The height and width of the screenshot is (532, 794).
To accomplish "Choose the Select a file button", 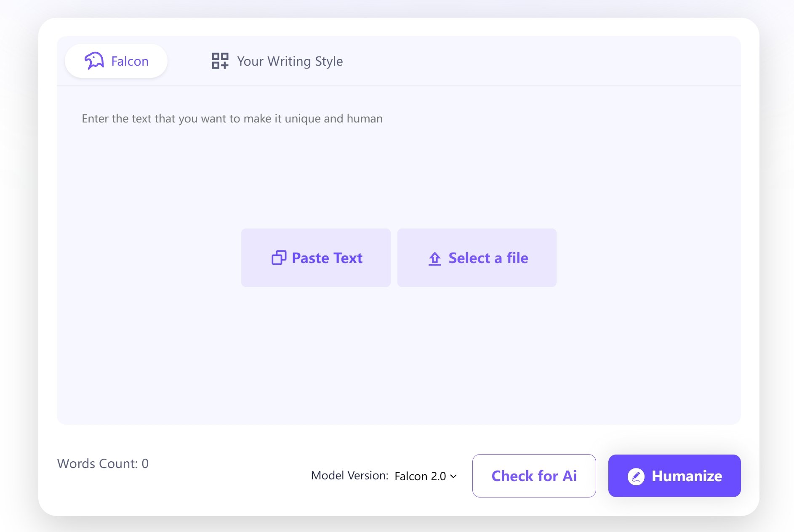I will coord(477,258).
